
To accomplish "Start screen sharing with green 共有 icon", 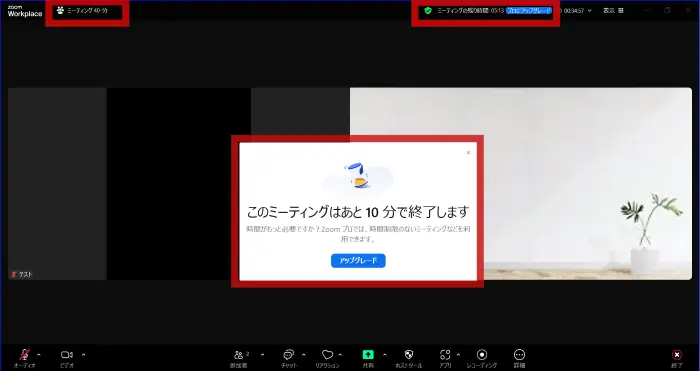I will 368,354.
